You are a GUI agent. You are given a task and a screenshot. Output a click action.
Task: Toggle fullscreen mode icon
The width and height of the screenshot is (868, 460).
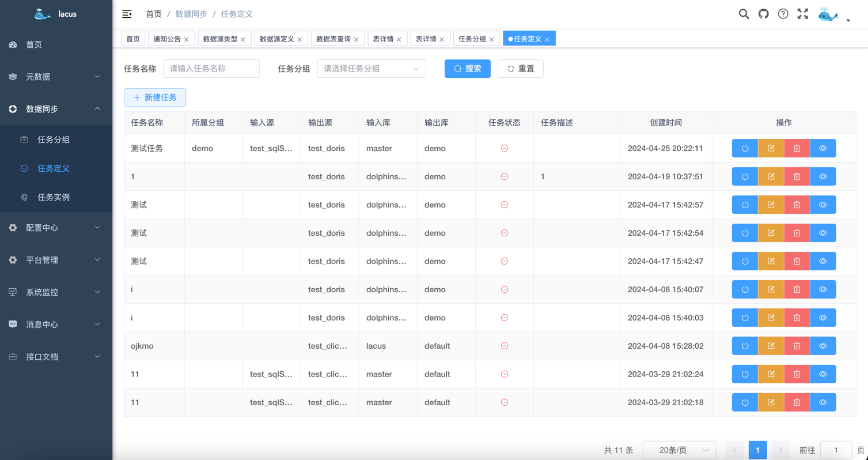[x=802, y=14]
